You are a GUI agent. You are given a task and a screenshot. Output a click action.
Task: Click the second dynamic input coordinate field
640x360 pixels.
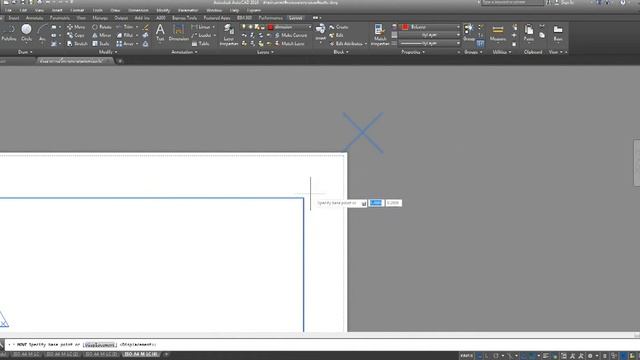pos(393,203)
